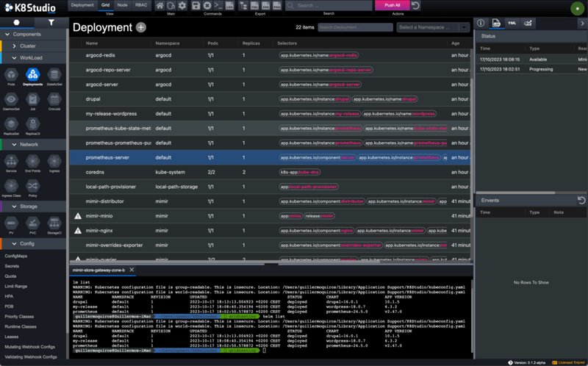The image size is (588, 366).
Task: Switch to the Node view tab
Action: tap(121, 4)
